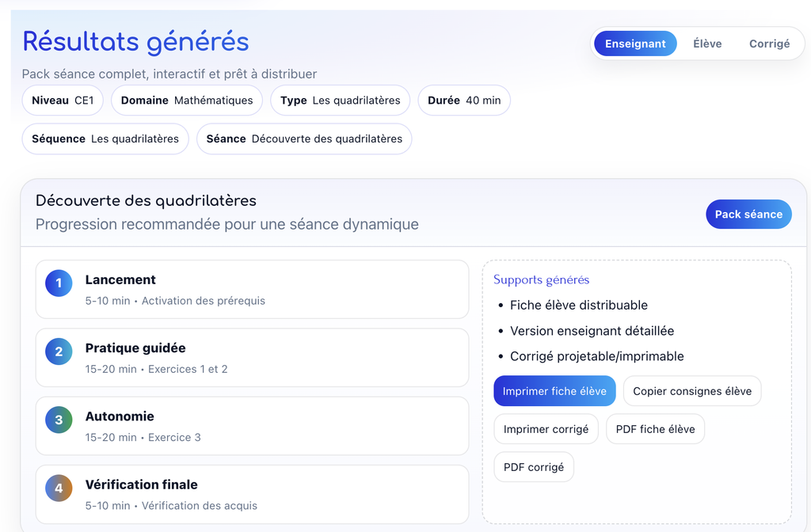Viewport: 811px width, 532px height.
Task: Open the Autonomie step card
Action: tap(253, 426)
